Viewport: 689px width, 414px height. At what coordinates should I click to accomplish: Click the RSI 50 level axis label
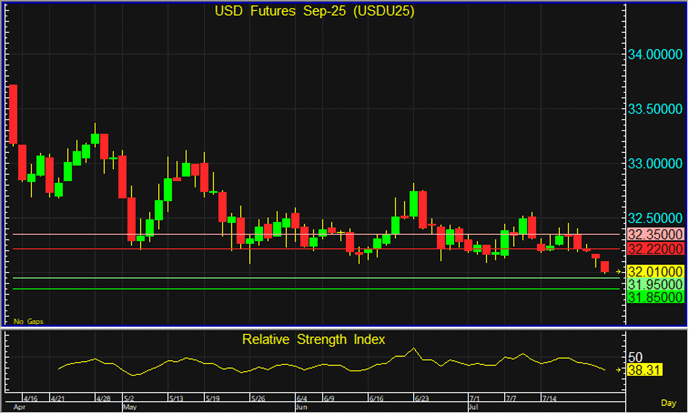pyautogui.click(x=634, y=355)
